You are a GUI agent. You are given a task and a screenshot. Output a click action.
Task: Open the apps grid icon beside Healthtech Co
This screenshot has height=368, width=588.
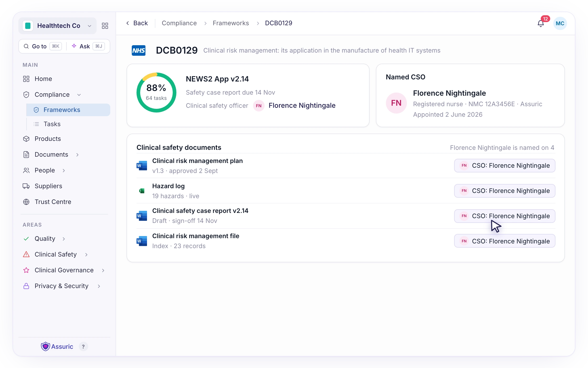coord(105,26)
